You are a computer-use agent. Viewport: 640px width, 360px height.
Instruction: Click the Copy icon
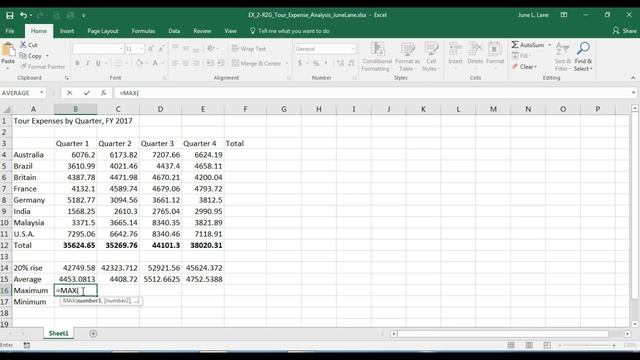[23, 56]
